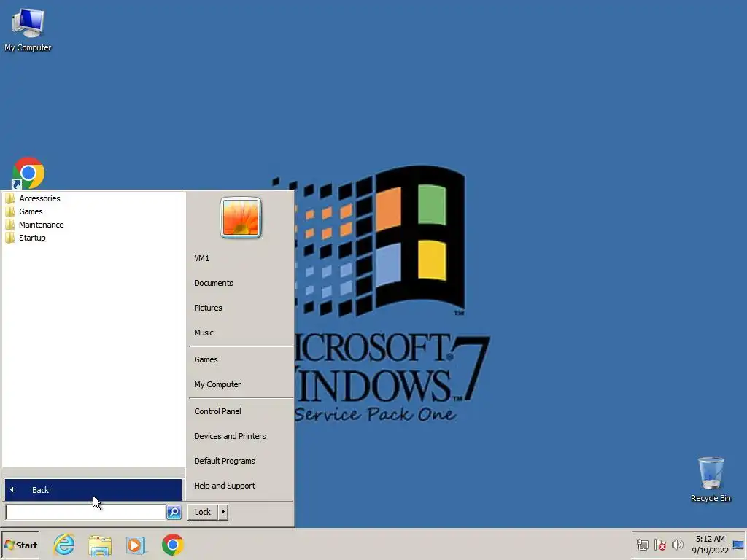Launch Windows Media Player from the taskbar
The height and width of the screenshot is (560, 747).
tap(136, 545)
